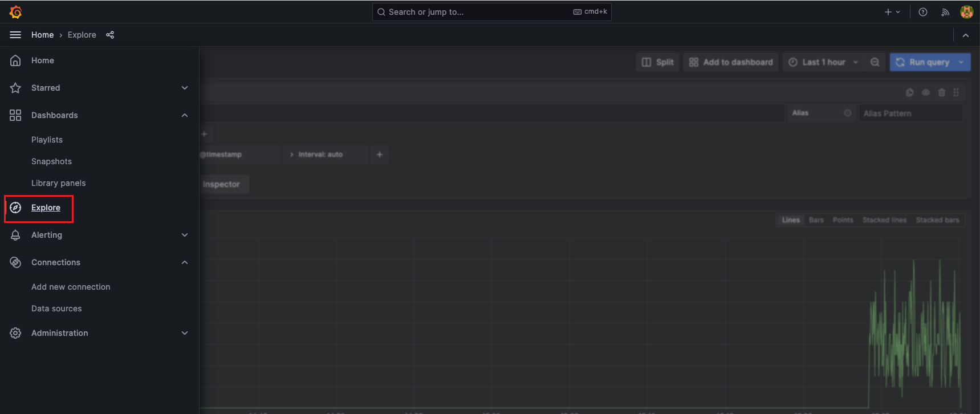Toggle the hamburger navigation menu
The image size is (980, 414).
point(15,35)
